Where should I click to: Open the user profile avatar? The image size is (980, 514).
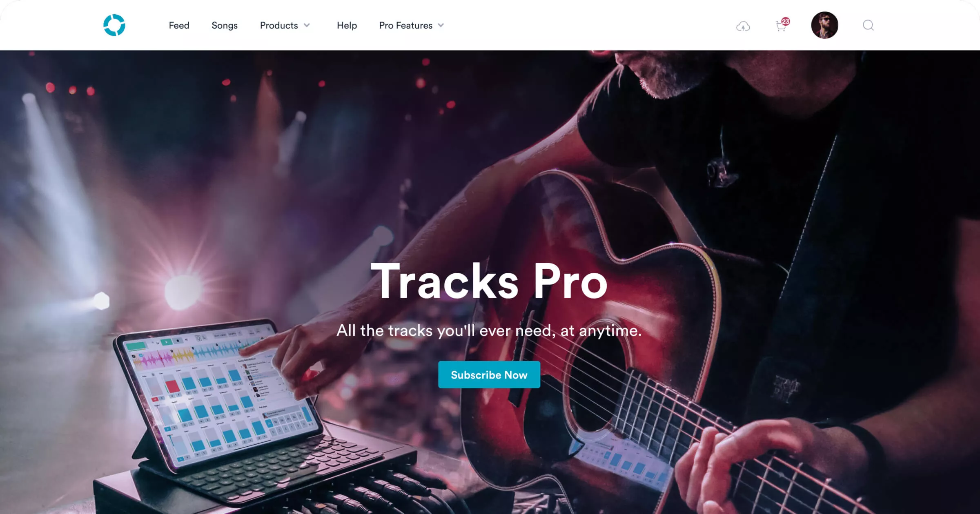click(824, 25)
